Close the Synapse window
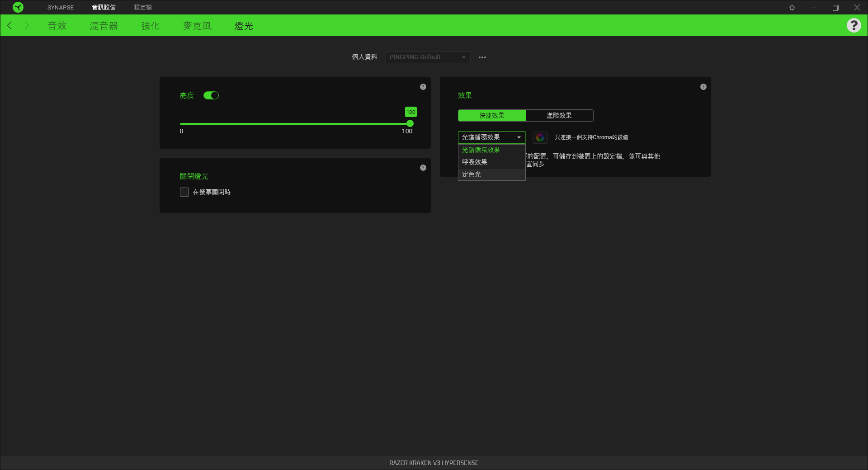 pyautogui.click(x=857, y=8)
